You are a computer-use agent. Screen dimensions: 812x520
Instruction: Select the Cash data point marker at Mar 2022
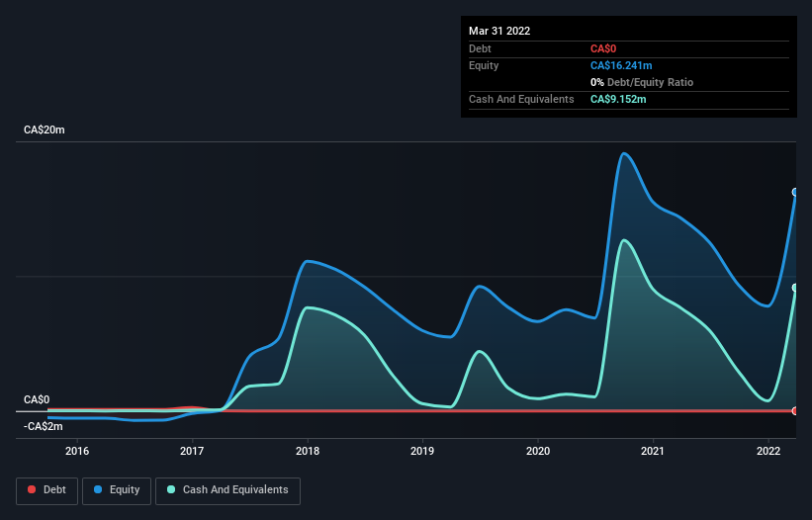[x=795, y=288]
